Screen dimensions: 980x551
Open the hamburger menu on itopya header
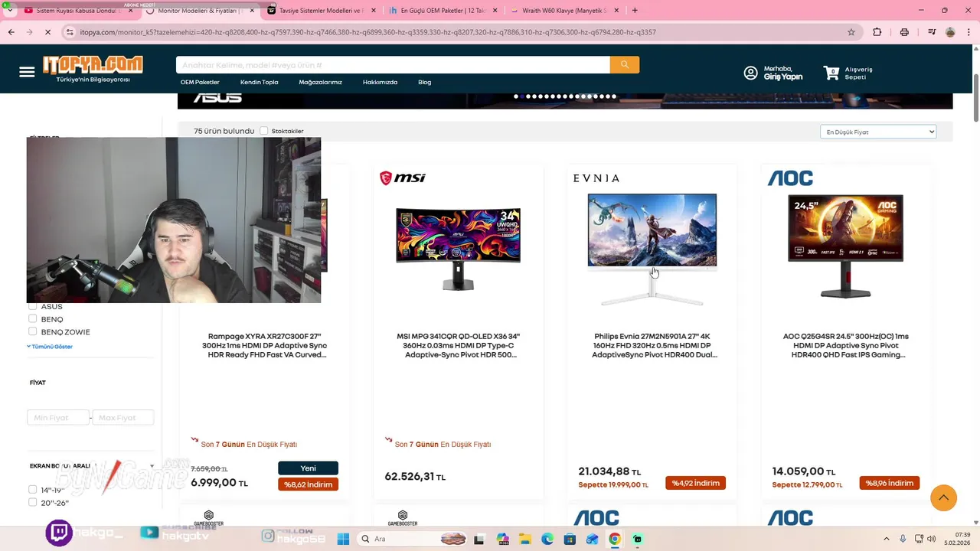click(x=27, y=72)
